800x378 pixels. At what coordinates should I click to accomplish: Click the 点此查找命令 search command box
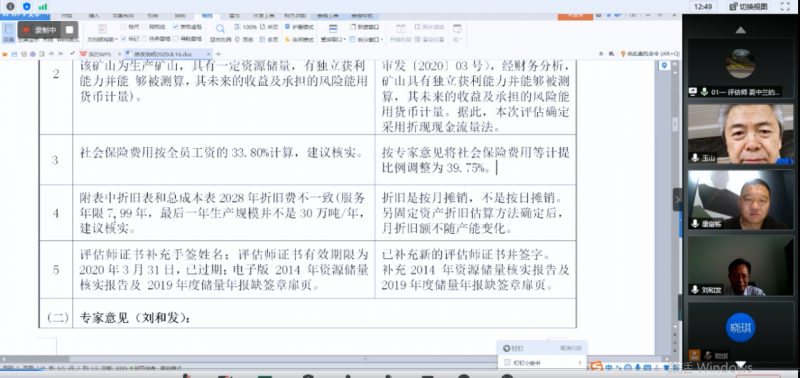click(650, 54)
